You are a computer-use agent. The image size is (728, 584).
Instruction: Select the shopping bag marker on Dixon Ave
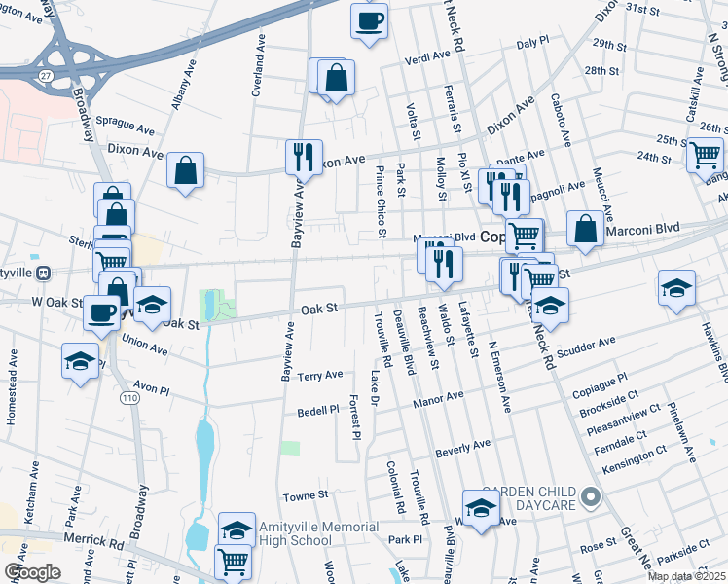tap(185, 171)
